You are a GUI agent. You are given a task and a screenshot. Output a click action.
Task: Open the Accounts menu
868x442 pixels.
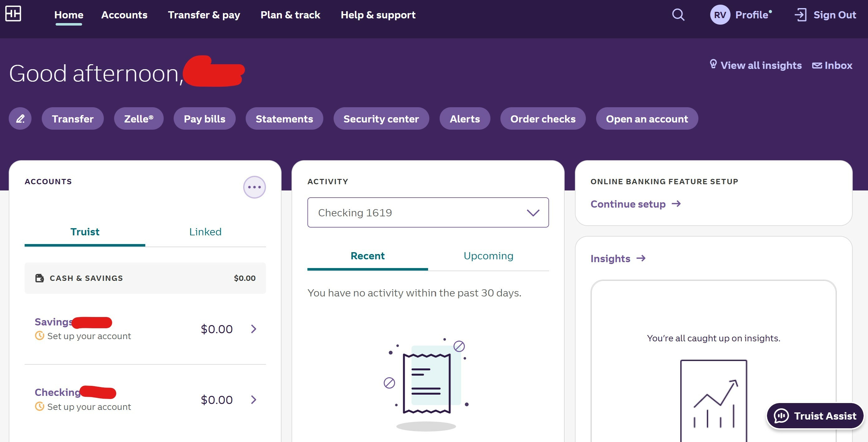[124, 15]
